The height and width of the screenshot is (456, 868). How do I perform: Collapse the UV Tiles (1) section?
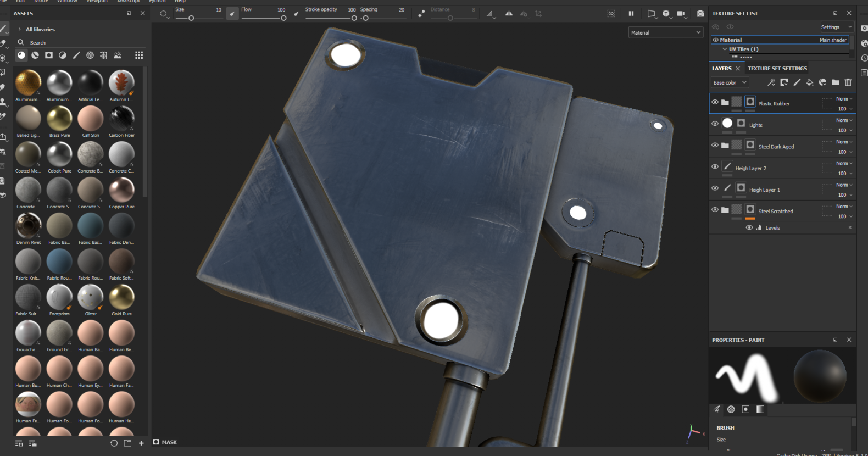point(725,49)
